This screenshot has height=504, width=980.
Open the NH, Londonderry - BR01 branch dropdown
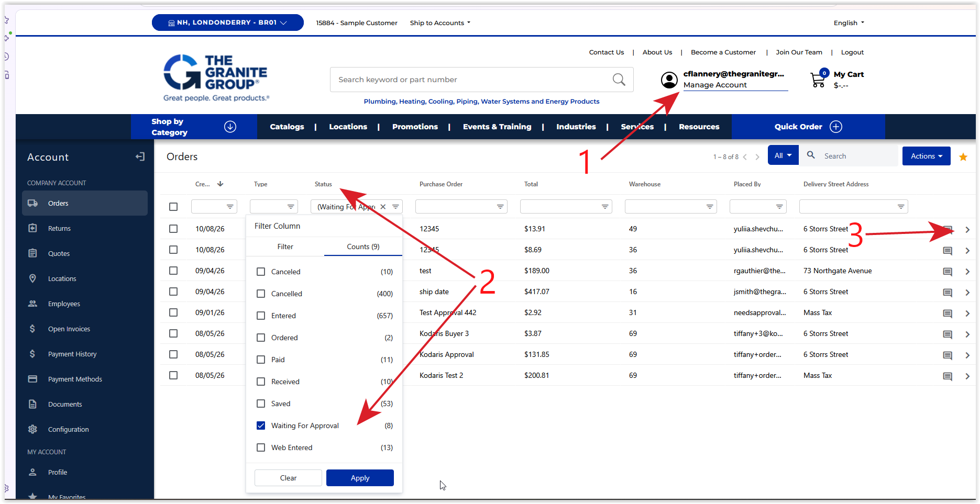point(227,23)
